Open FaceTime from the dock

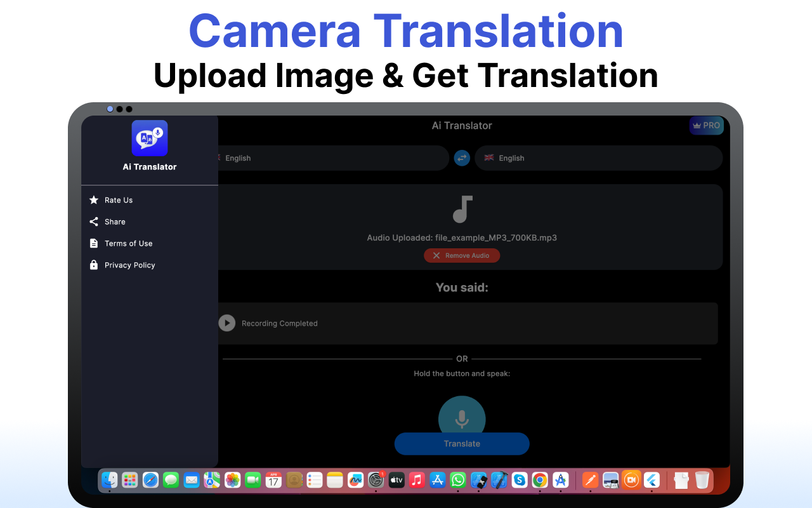(253, 480)
